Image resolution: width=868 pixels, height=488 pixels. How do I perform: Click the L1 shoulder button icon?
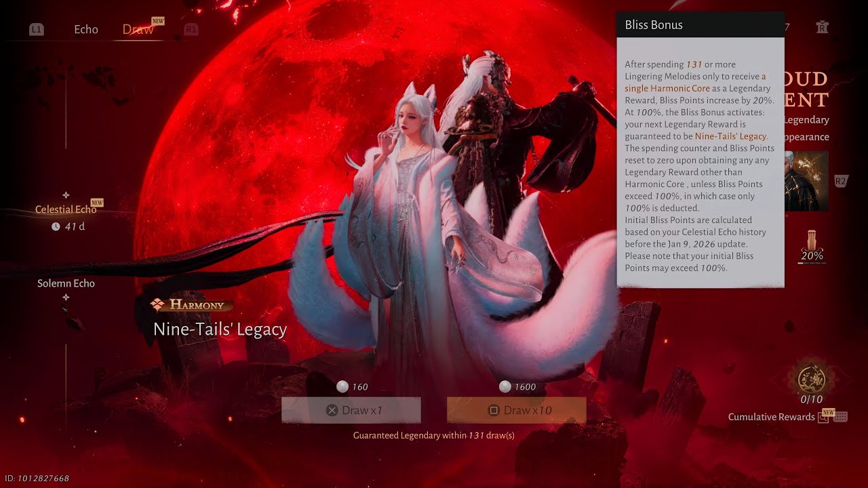pyautogui.click(x=37, y=29)
